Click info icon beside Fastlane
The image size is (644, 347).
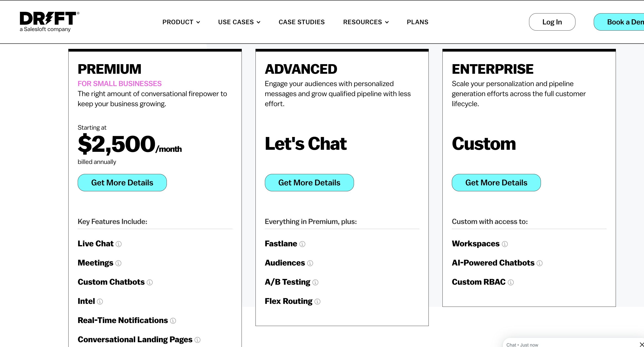[x=303, y=244]
